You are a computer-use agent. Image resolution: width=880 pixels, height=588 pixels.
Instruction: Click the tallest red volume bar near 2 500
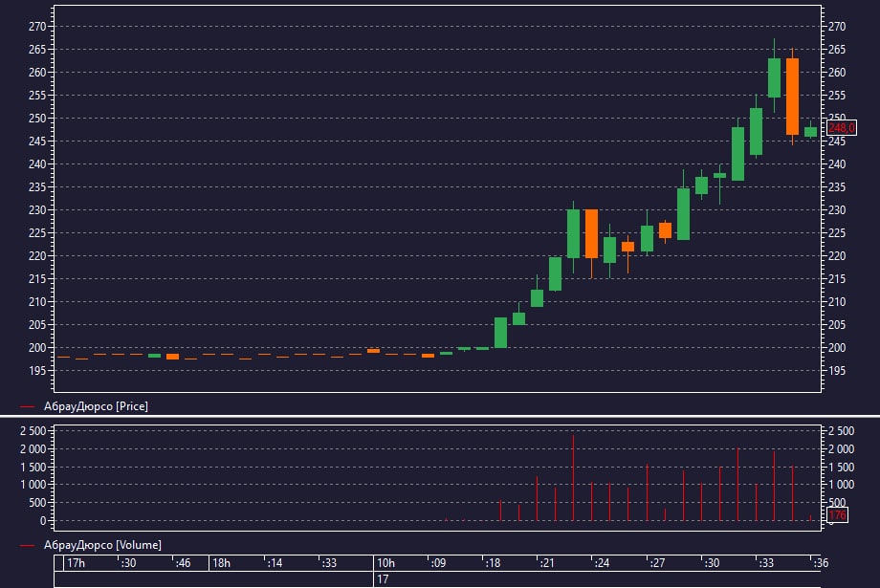573,477
